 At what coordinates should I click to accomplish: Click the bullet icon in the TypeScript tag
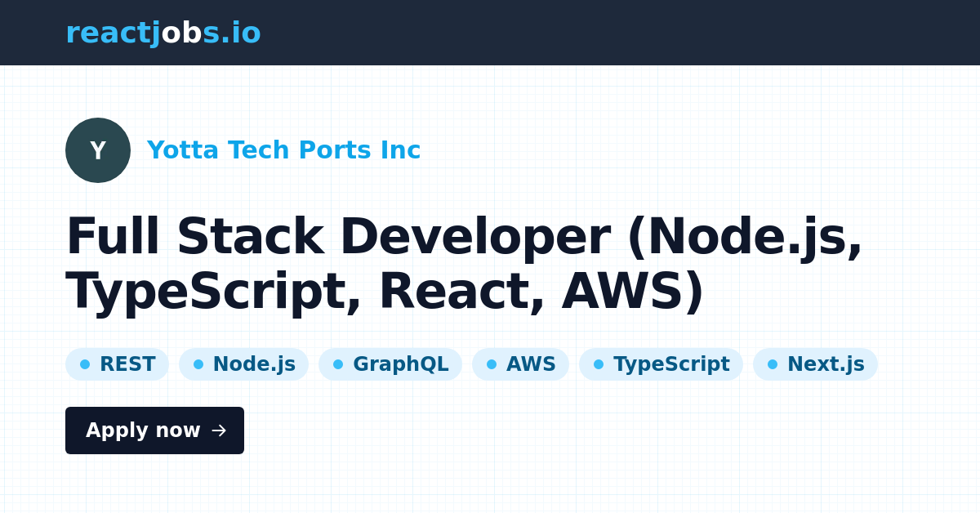coord(597,364)
